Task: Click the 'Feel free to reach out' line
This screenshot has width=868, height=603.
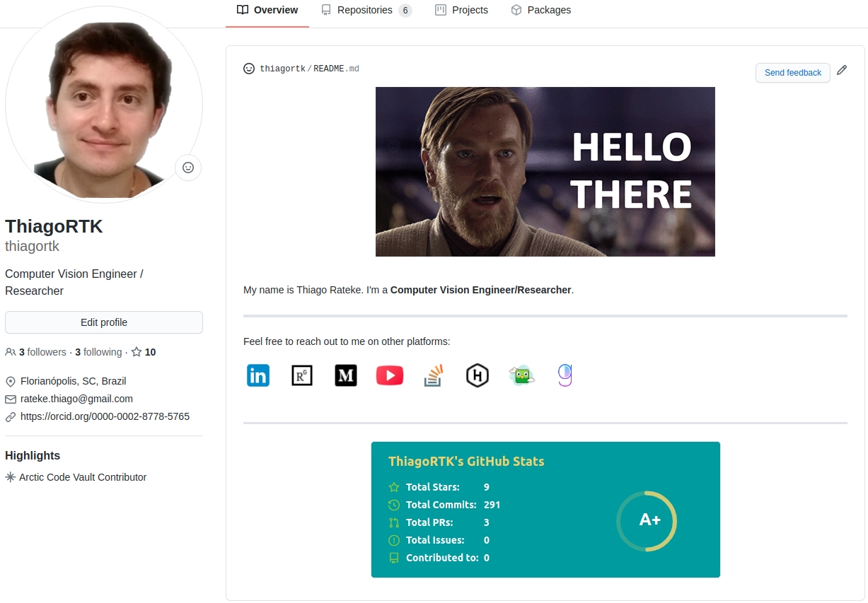Action: tap(347, 341)
